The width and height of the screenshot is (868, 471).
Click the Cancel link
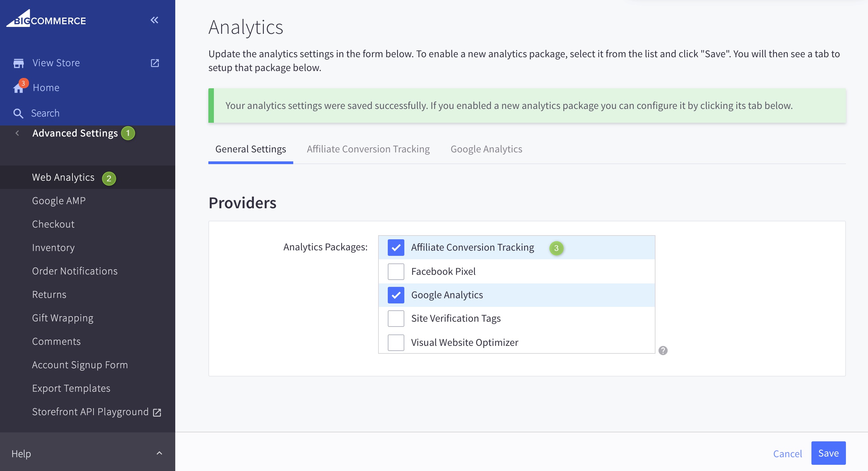click(787, 454)
